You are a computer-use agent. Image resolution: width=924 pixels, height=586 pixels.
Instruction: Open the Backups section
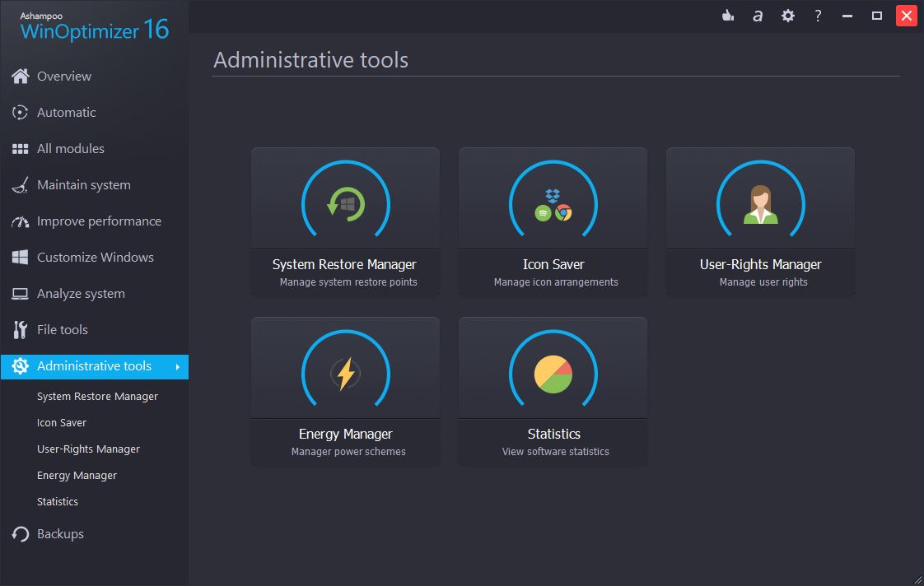coord(60,534)
